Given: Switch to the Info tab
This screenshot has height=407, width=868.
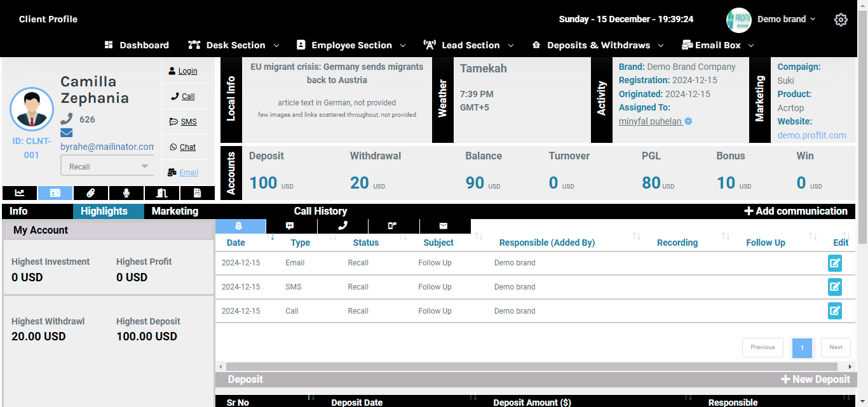Looking at the screenshot, I should [x=18, y=211].
